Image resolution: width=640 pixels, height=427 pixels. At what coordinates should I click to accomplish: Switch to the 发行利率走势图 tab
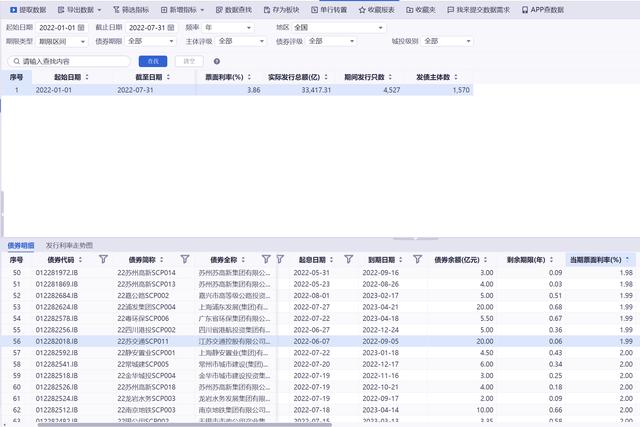pos(69,245)
